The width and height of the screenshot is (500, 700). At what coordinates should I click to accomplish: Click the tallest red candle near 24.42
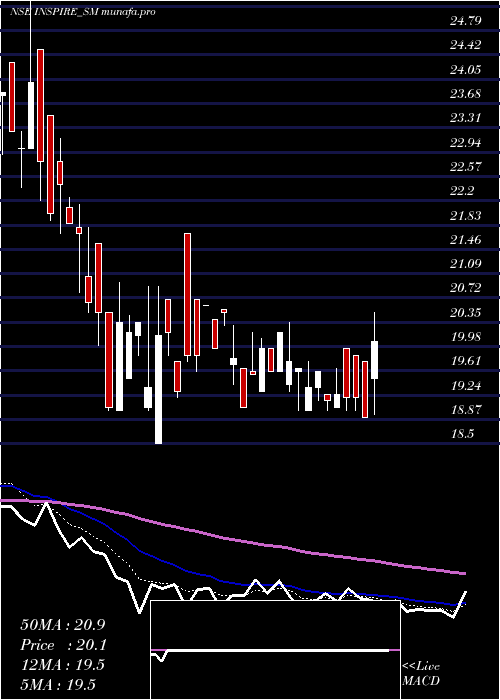[41, 105]
